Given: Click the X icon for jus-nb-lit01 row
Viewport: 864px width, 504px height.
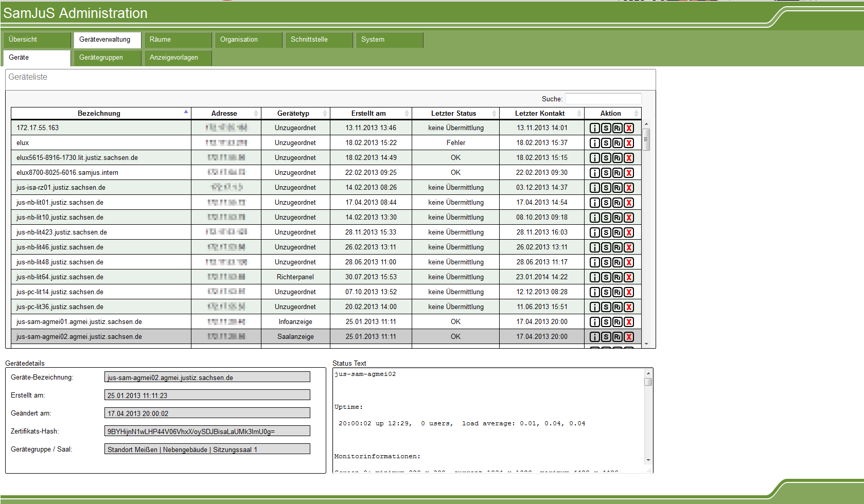Looking at the screenshot, I should coord(629,203).
